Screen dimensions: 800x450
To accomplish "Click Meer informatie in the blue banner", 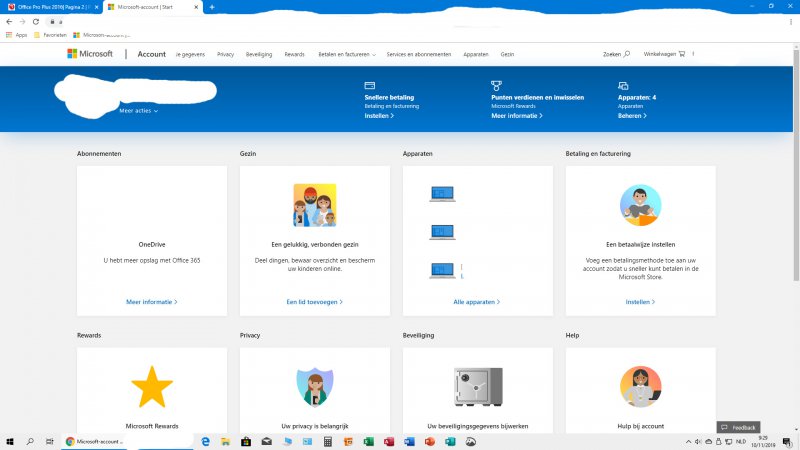I will (517, 116).
